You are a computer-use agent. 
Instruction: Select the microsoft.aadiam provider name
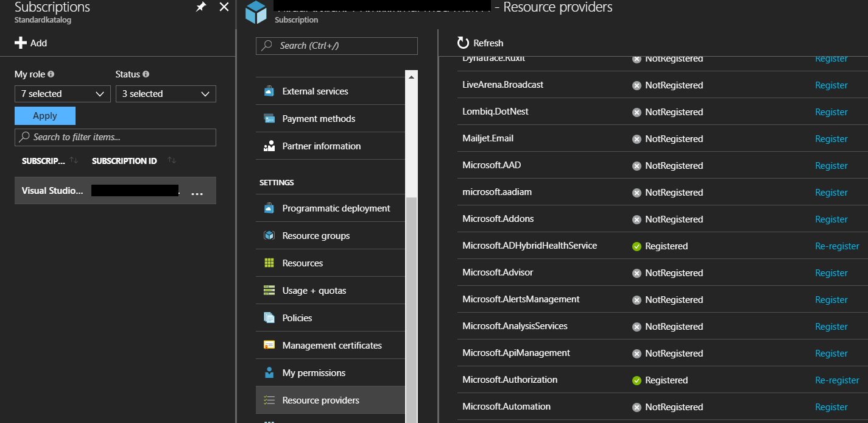coord(497,192)
